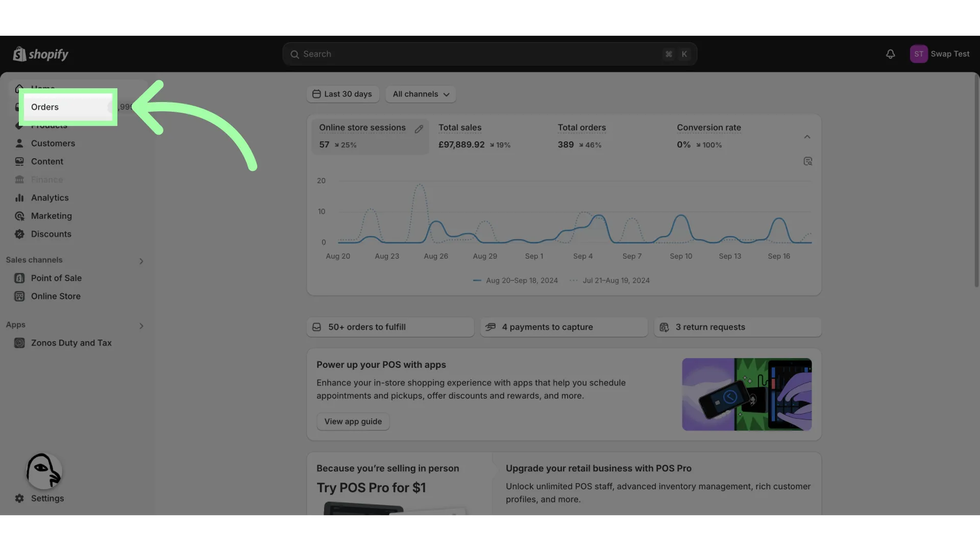Open the ST Swap Test account menu
The width and height of the screenshot is (980, 551).
tap(939, 54)
